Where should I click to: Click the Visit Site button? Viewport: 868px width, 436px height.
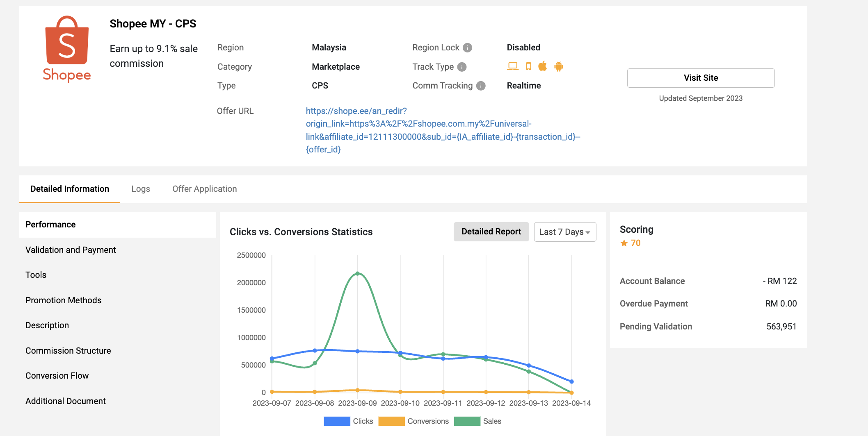701,78
